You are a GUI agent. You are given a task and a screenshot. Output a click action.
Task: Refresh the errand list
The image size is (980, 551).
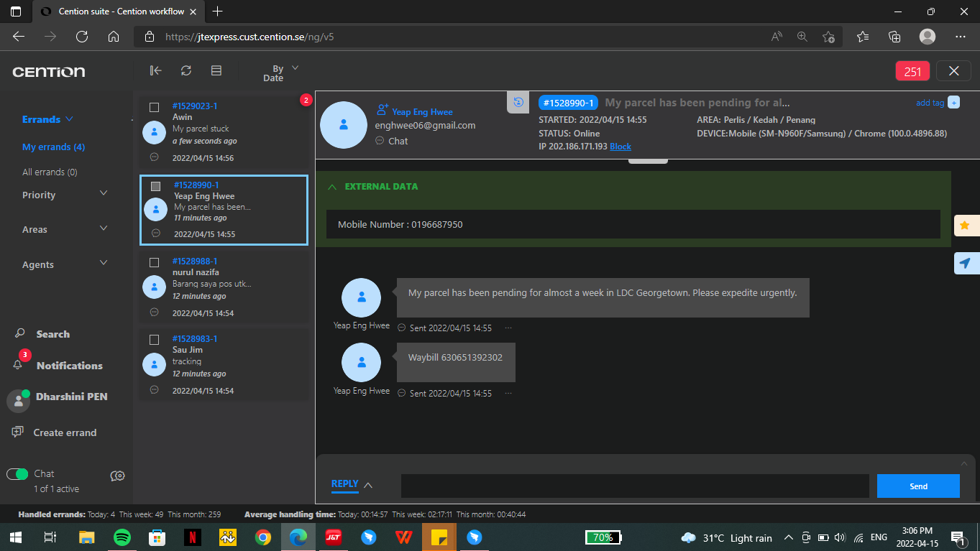pyautogui.click(x=186, y=70)
